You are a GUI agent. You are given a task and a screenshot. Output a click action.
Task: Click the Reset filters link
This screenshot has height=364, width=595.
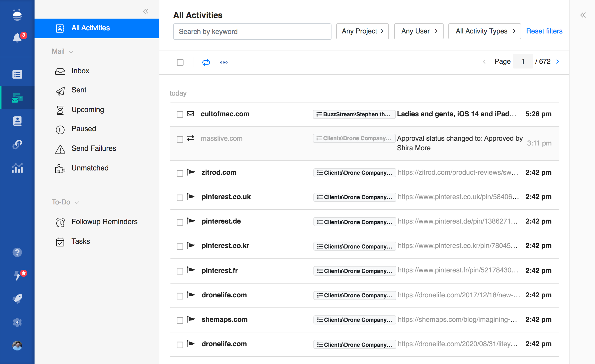pos(544,31)
